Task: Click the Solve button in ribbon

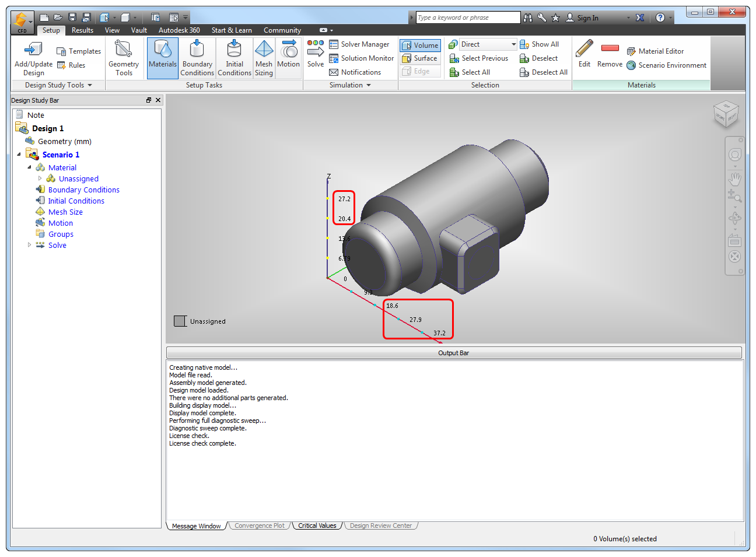Action: pyautogui.click(x=316, y=54)
